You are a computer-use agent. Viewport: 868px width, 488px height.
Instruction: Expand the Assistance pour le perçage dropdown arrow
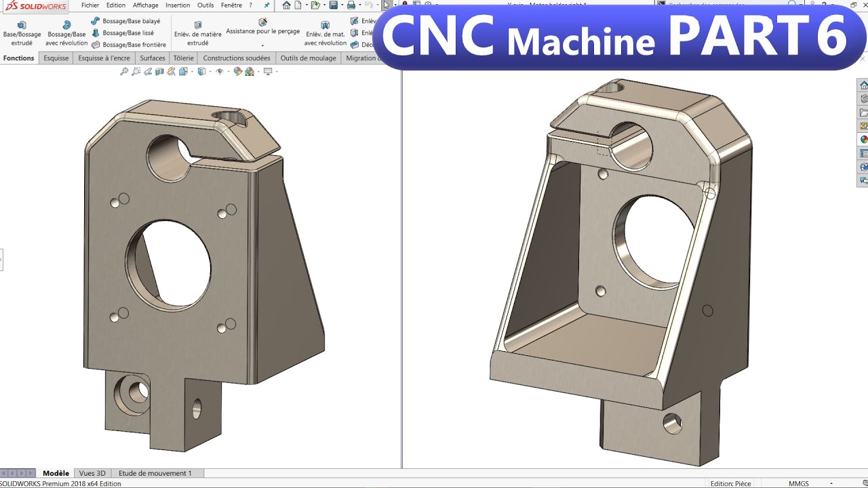[262, 45]
